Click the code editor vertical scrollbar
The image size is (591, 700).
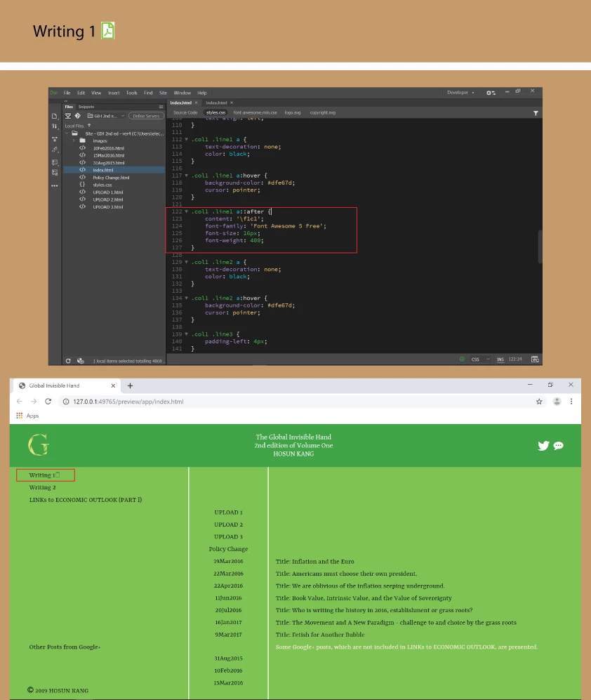click(540, 246)
